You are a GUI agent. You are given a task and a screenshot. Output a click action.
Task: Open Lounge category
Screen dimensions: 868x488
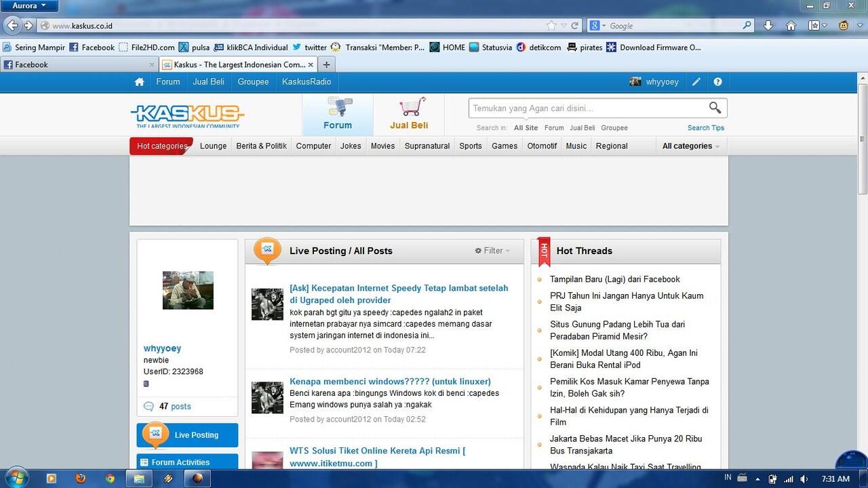pyautogui.click(x=213, y=146)
